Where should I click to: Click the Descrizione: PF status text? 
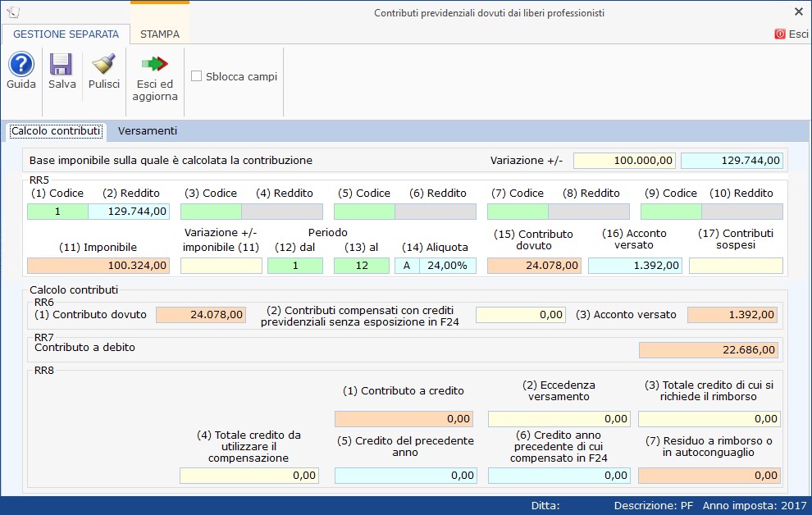654,506
